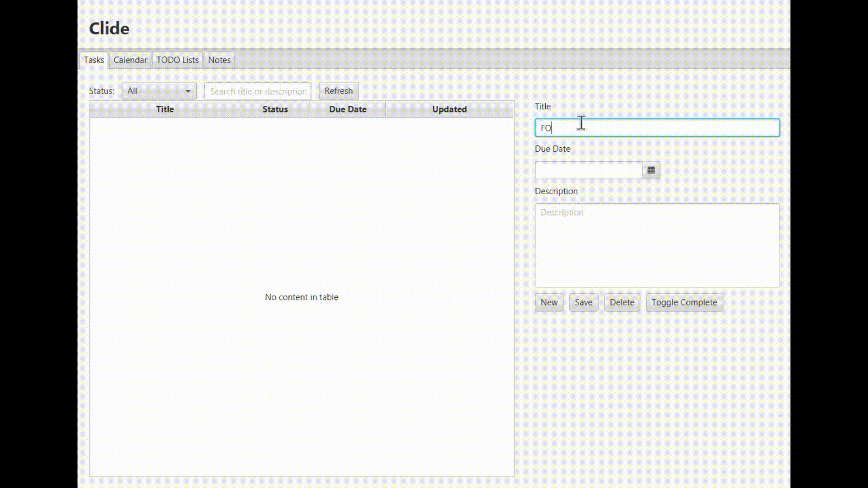Select the Tasks tab

(x=94, y=60)
